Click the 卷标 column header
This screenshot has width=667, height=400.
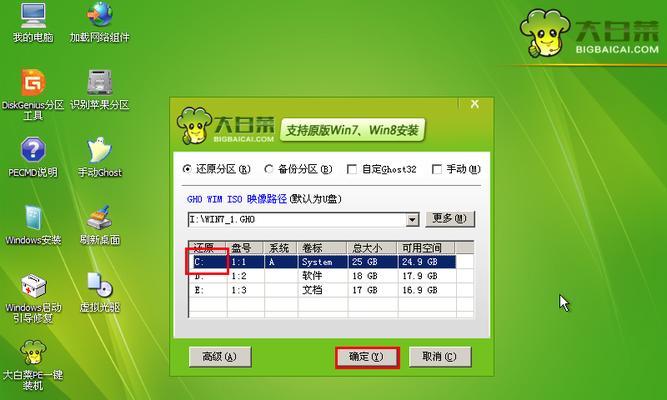coord(322,248)
